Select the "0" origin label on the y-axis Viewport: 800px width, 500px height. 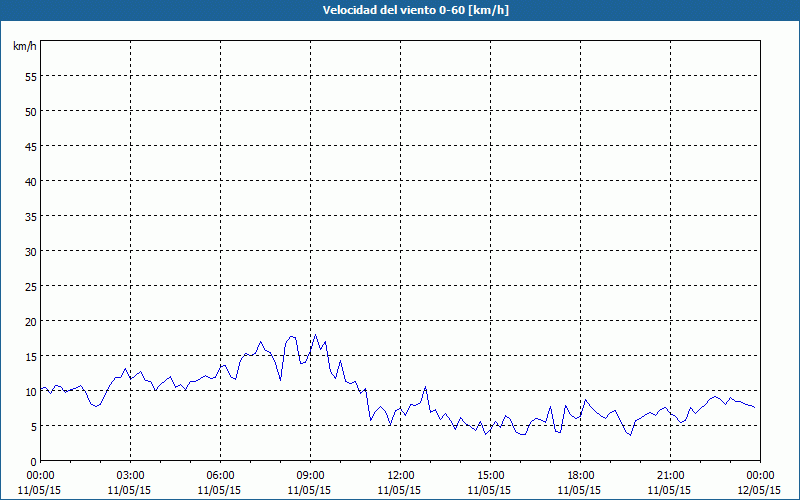(x=34, y=462)
